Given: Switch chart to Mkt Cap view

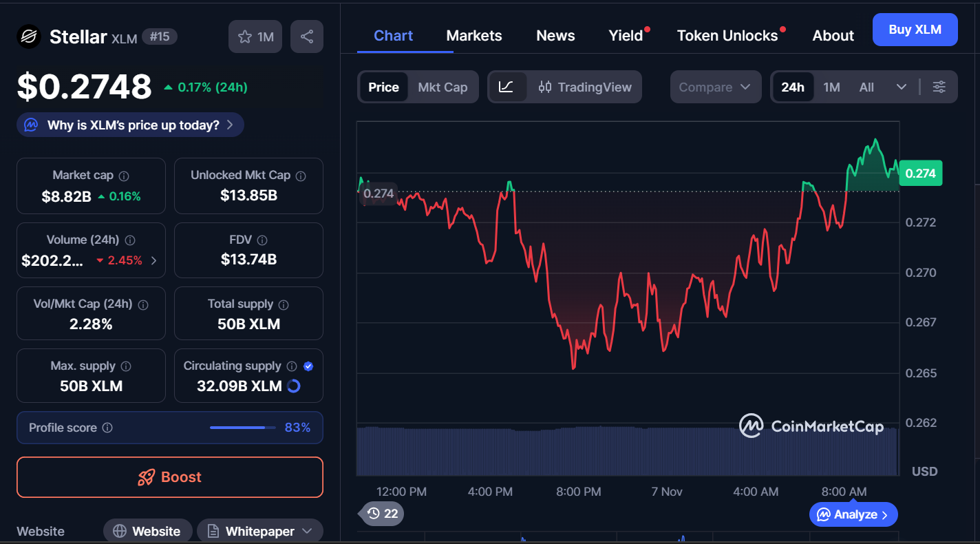Looking at the screenshot, I should [x=443, y=87].
